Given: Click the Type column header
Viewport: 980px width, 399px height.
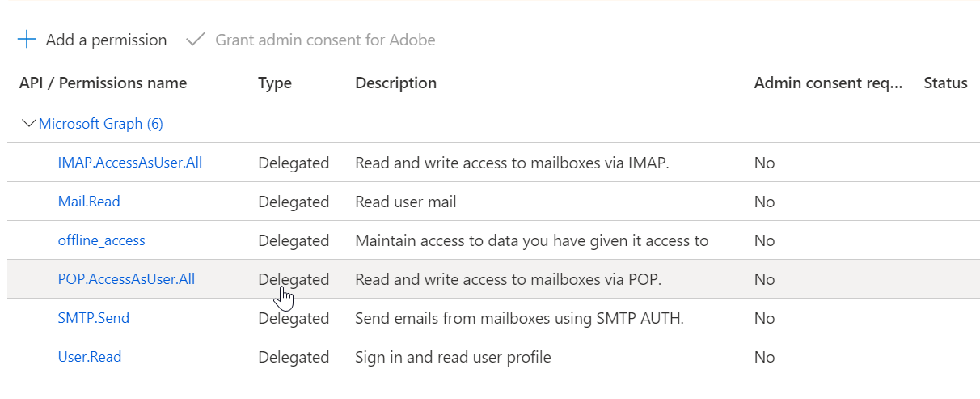Looking at the screenshot, I should tap(275, 83).
